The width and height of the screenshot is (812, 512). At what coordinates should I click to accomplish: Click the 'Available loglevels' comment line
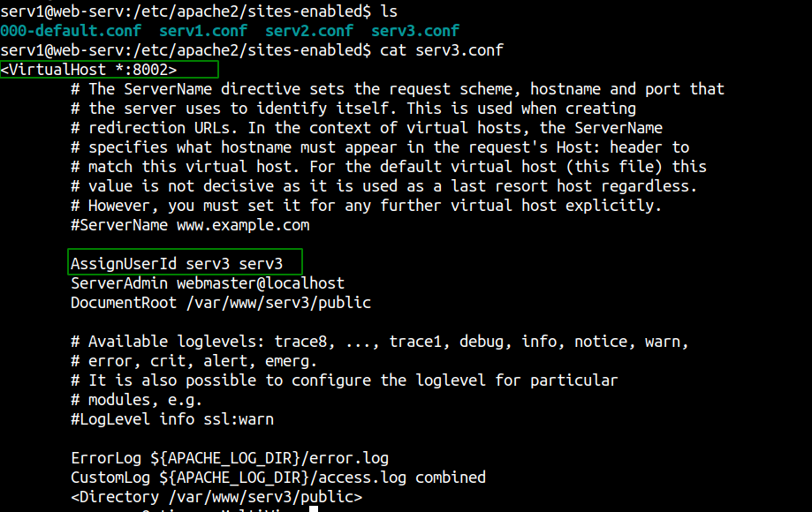click(380, 342)
